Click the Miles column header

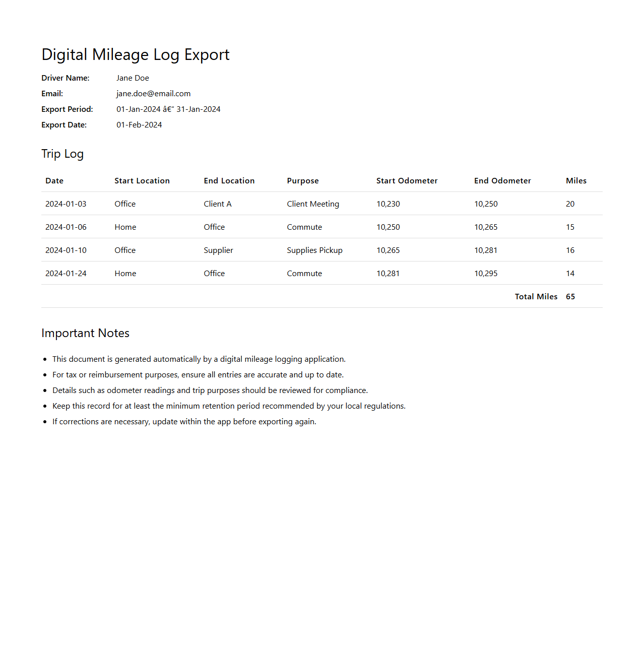click(x=576, y=181)
